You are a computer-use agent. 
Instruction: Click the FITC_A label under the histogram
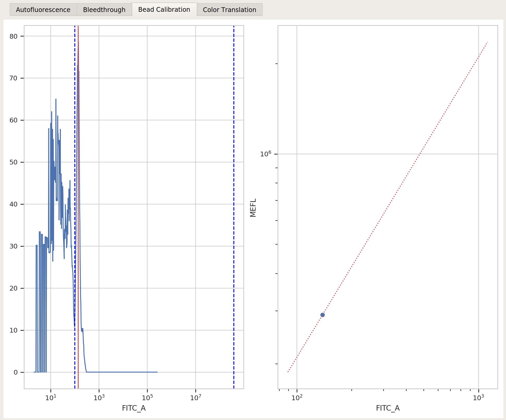tap(134, 408)
